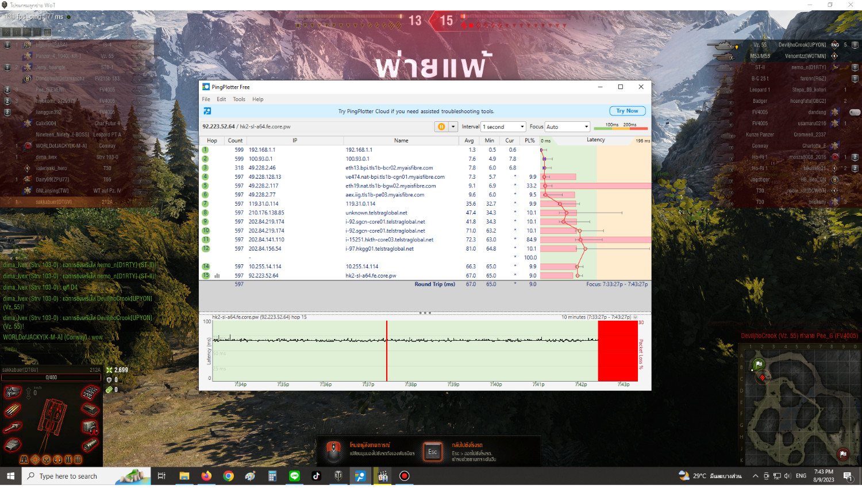The height and width of the screenshot is (504, 862).
Task: Click the tracks module icon in damage panel
Action: (x=90, y=393)
